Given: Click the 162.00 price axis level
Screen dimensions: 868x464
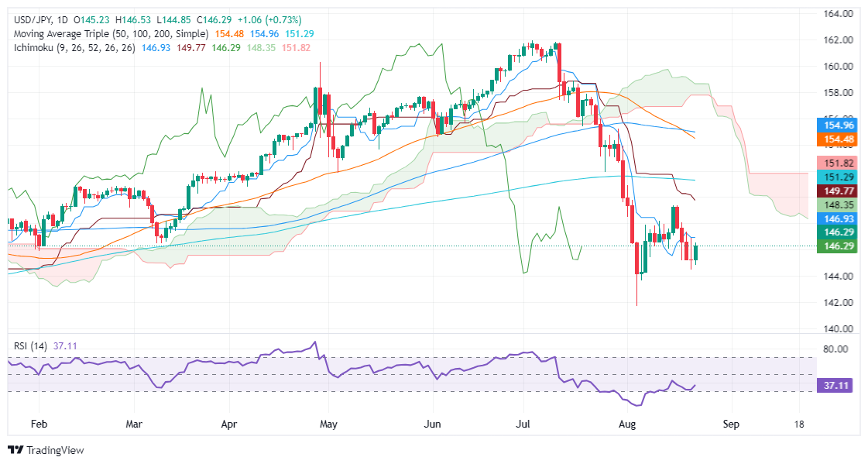Looking at the screenshot, I should pos(838,40).
